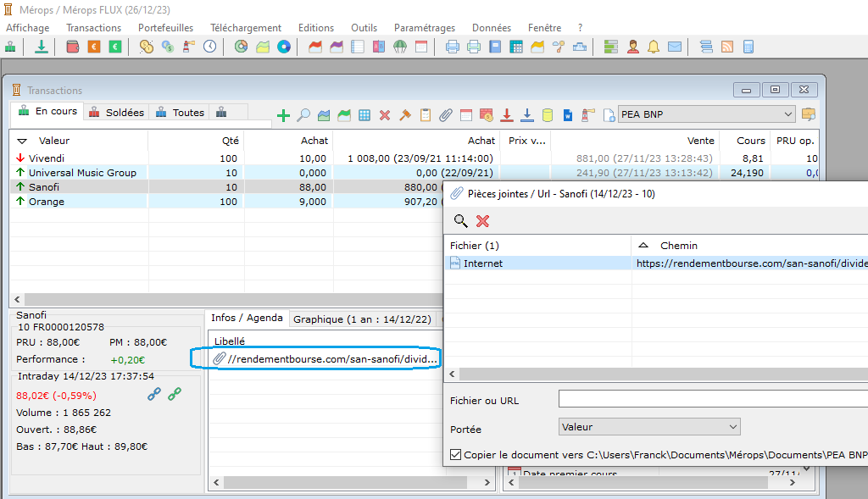The image size is (868, 499).
Task: Select the Universal Music Group row
Action: (414, 173)
